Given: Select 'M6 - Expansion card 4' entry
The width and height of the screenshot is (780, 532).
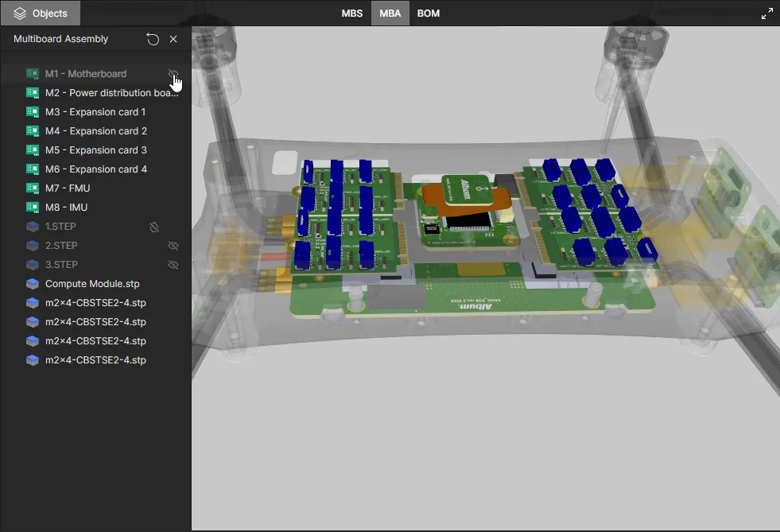Looking at the screenshot, I should (96, 169).
